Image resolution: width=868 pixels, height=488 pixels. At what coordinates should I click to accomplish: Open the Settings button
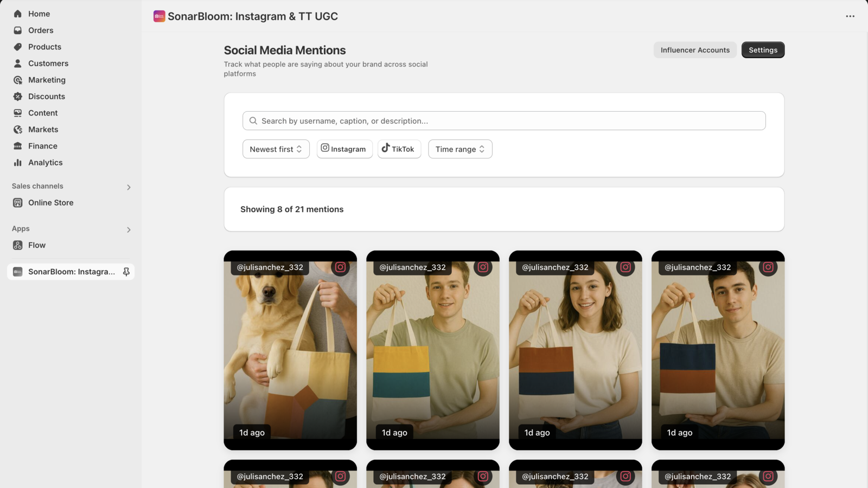763,49
